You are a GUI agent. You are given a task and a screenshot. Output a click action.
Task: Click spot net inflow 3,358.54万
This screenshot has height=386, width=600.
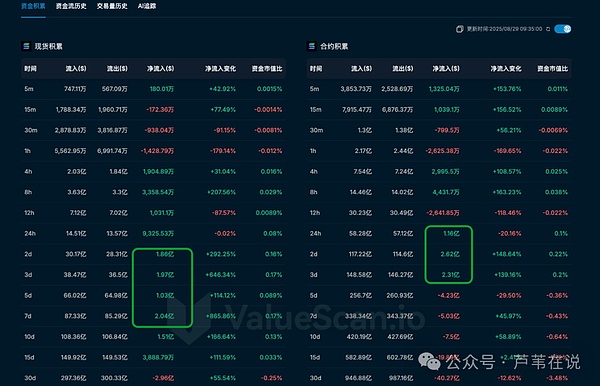point(158,192)
